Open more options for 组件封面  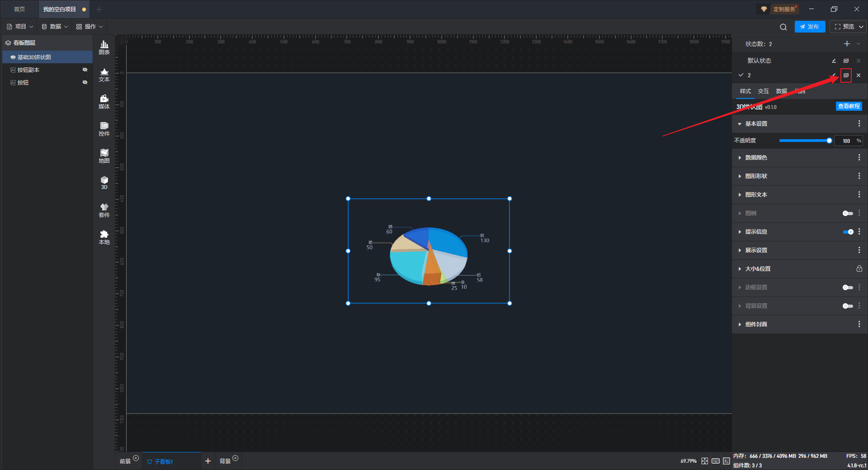click(x=859, y=324)
